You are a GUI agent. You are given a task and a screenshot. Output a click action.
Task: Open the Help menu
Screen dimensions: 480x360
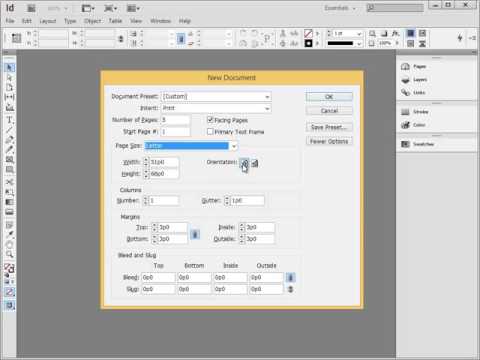point(184,21)
